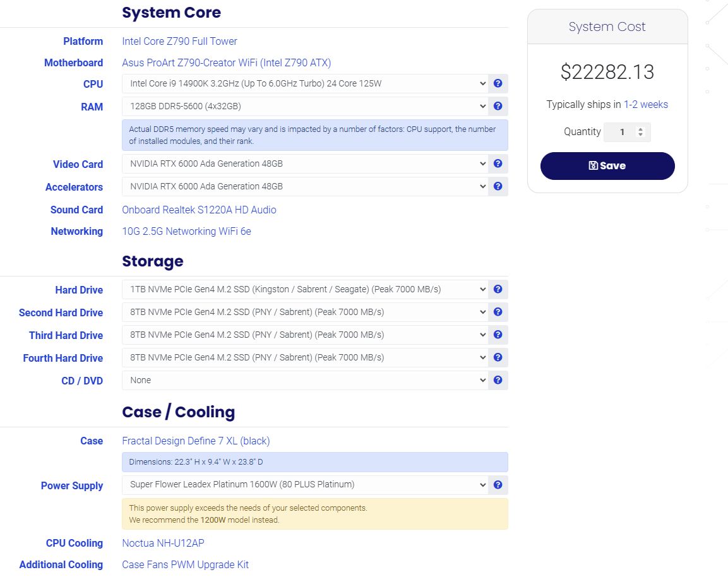Open help icon for Second Hard Drive
Screen dimensions: 728x577
coord(498,312)
